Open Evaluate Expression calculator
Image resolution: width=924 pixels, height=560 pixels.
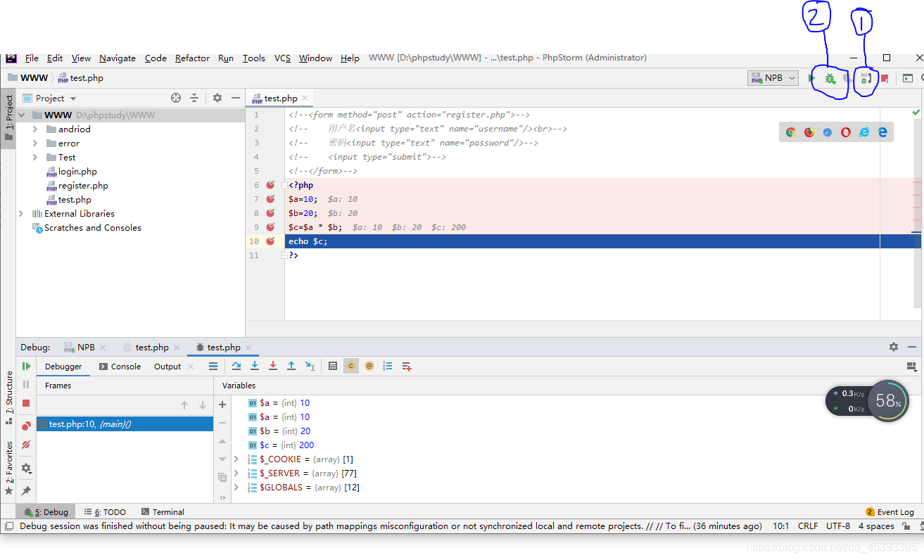333,366
